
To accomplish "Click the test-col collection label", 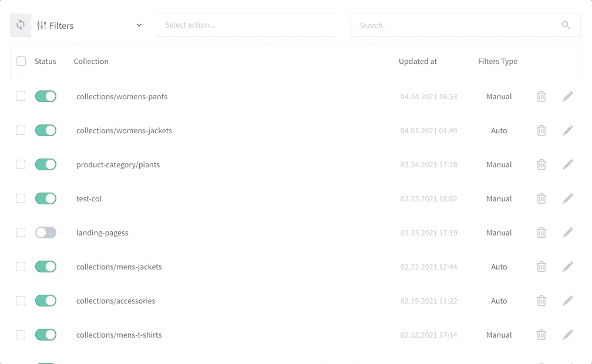I will coord(89,198).
